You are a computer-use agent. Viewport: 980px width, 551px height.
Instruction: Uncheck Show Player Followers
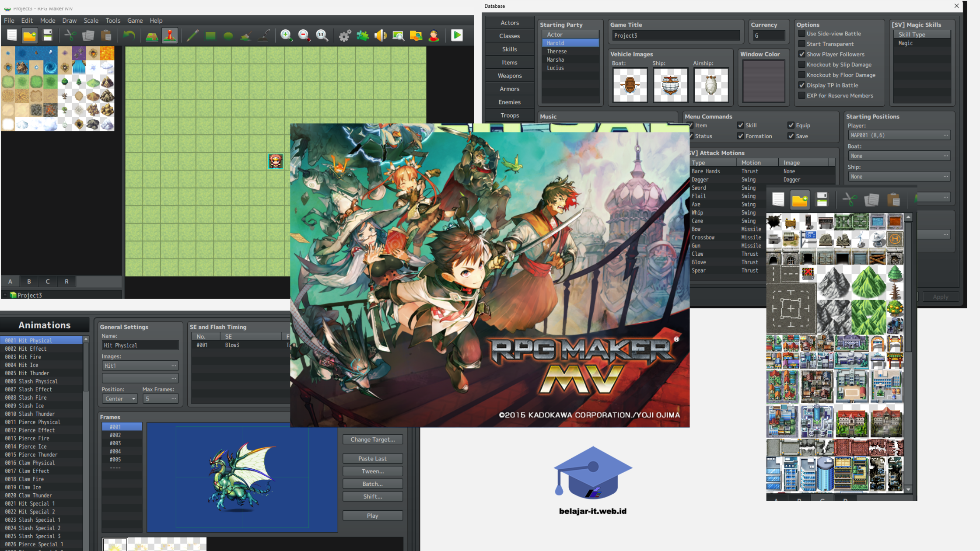tap(801, 54)
